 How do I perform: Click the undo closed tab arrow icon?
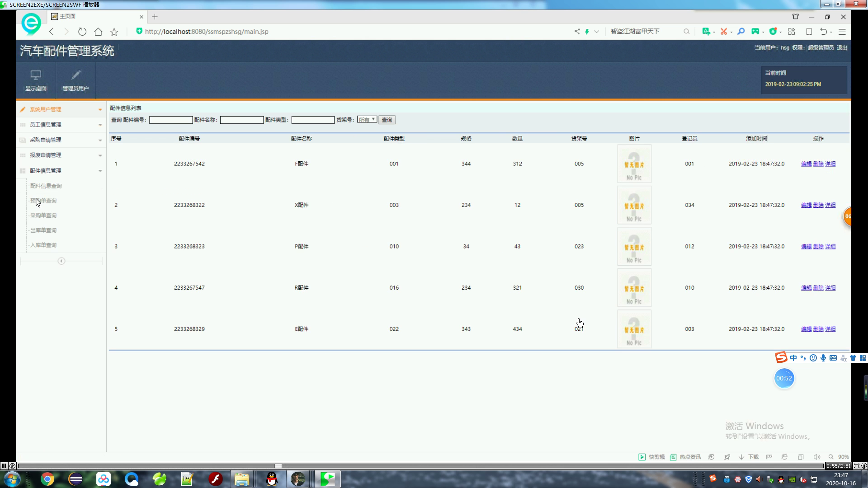824,32
